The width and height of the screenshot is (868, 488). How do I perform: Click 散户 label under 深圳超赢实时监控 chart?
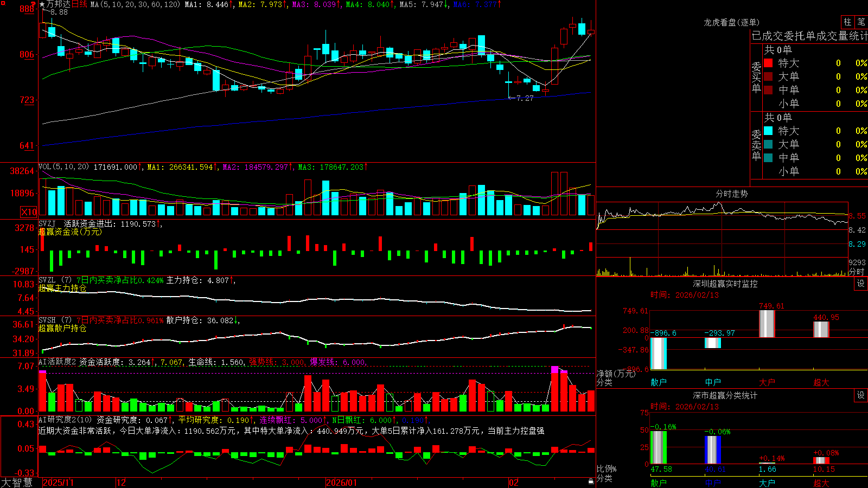pyautogui.click(x=659, y=382)
